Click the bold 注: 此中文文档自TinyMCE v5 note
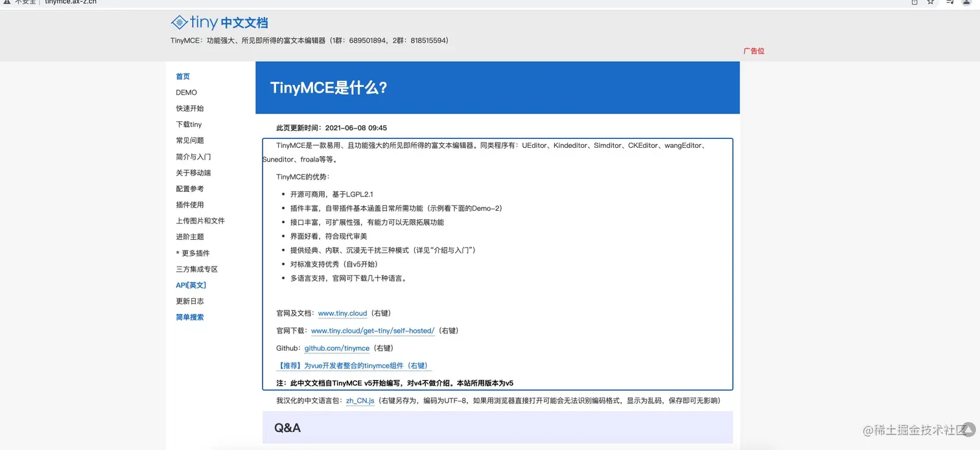This screenshot has width=980, height=450. pos(395,383)
